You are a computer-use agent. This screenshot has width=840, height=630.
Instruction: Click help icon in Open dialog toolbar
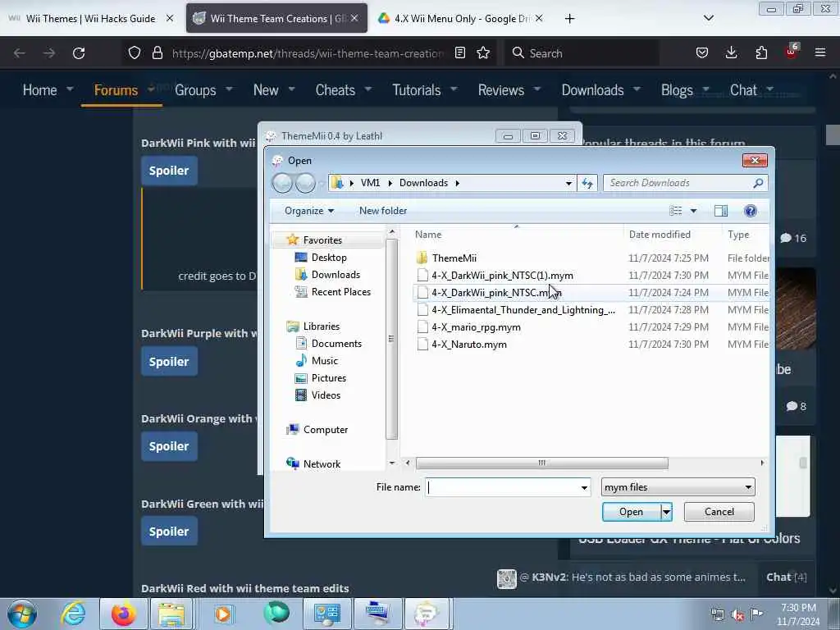(x=750, y=211)
